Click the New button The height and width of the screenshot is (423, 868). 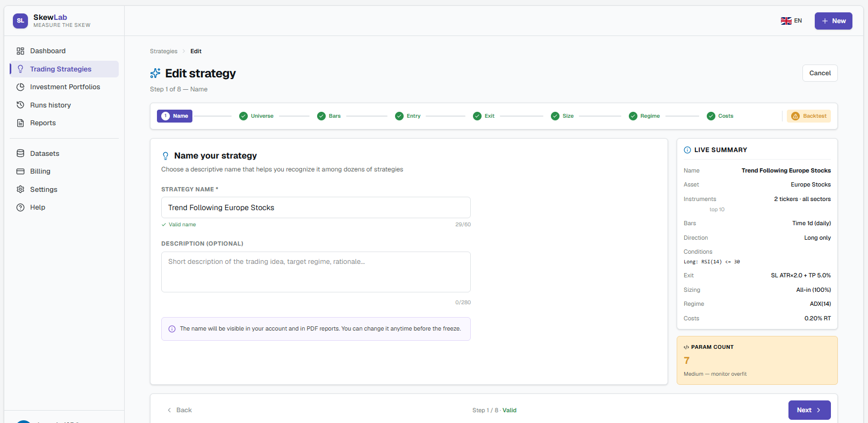tap(834, 21)
